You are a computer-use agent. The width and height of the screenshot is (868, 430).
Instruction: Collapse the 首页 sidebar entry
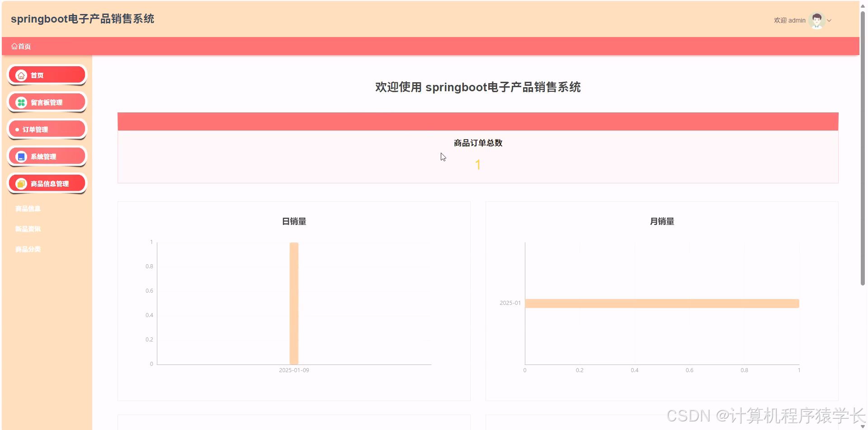point(47,75)
